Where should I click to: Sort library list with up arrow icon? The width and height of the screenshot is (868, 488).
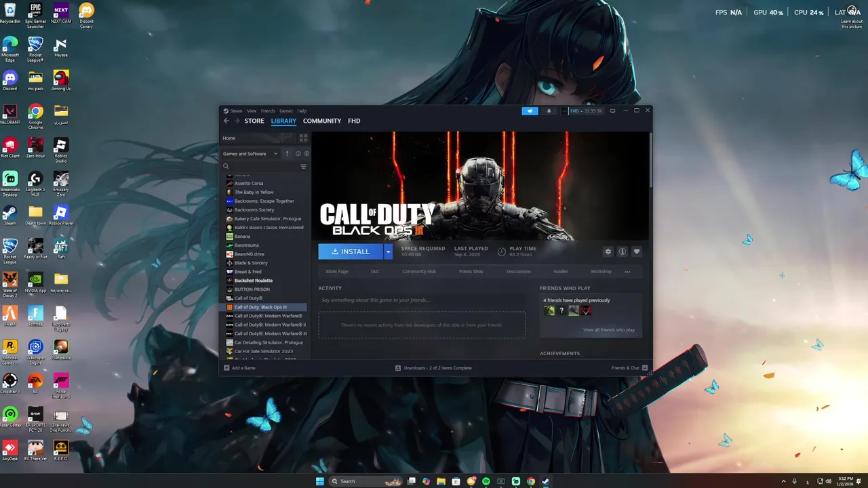[x=287, y=154]
